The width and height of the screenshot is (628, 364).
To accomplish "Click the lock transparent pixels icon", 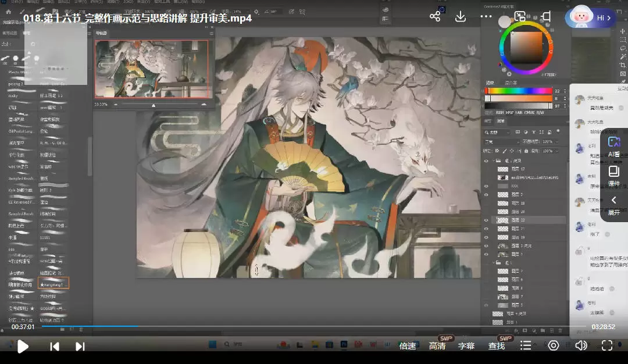I will (497, 151).
